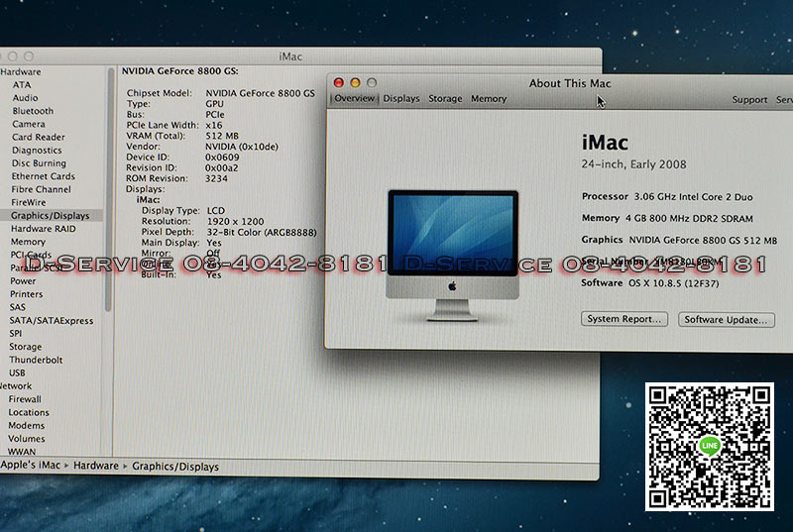
Task: Select SAS in the sidebar
Action: [x=17, y=307]
